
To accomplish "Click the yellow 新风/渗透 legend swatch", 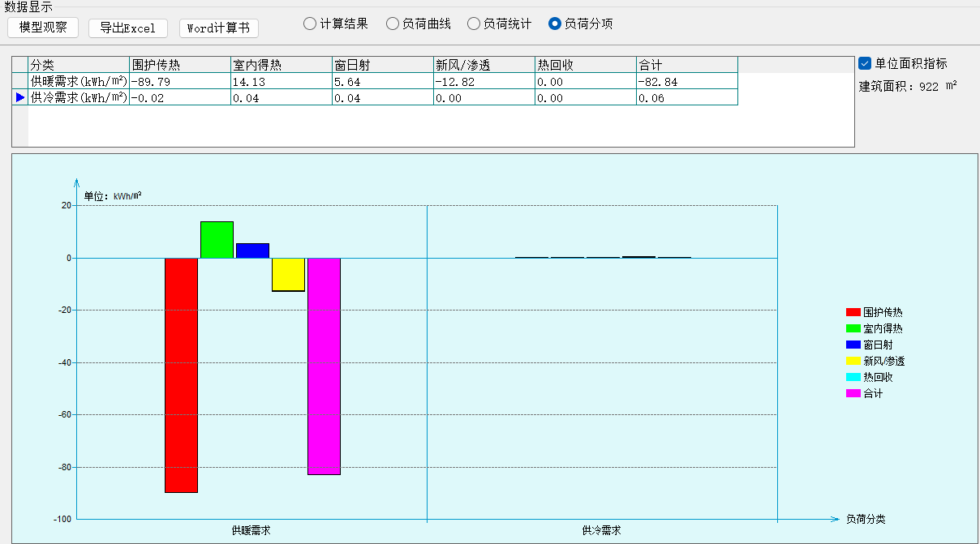I will (853, 361).
